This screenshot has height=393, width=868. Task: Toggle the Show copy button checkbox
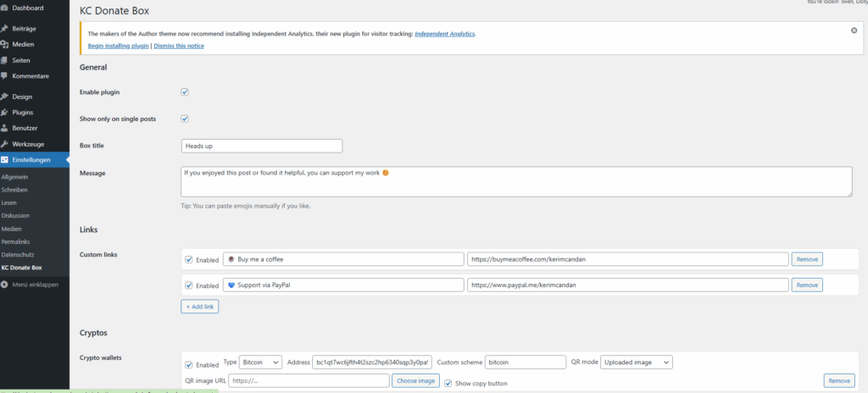coord(448,383)
